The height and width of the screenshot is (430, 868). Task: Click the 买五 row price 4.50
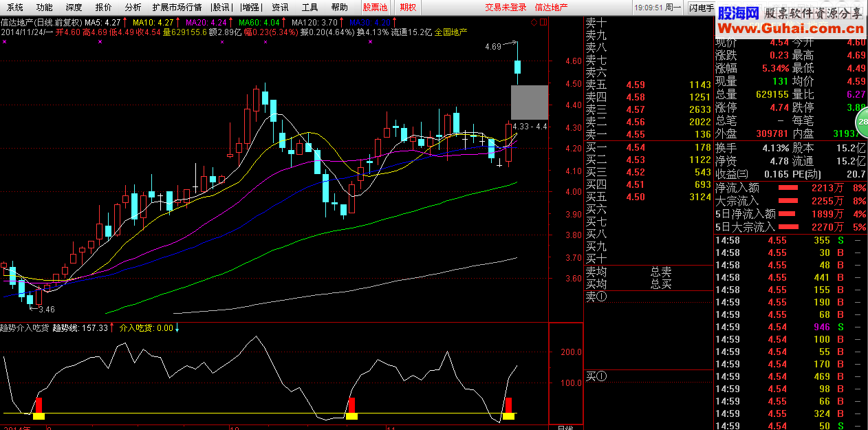point(636,197)
